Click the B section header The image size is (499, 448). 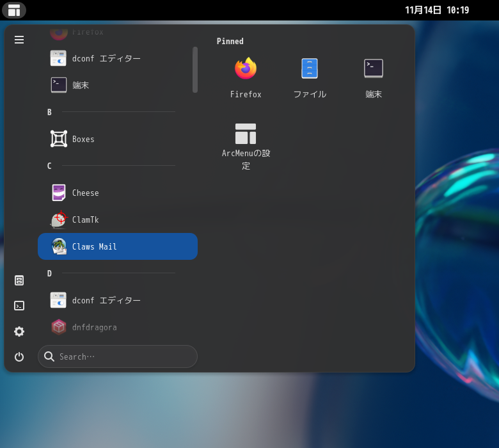49,112
